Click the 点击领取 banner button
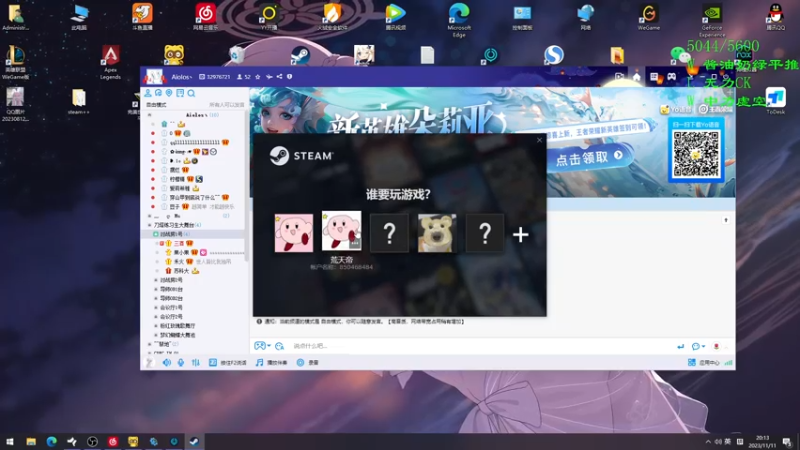This screenshot has width=800, height=450. click(589, 158)
